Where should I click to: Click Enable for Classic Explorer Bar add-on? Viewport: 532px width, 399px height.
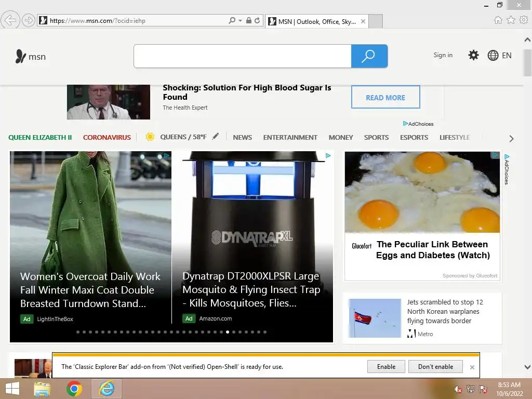[386, 367]
